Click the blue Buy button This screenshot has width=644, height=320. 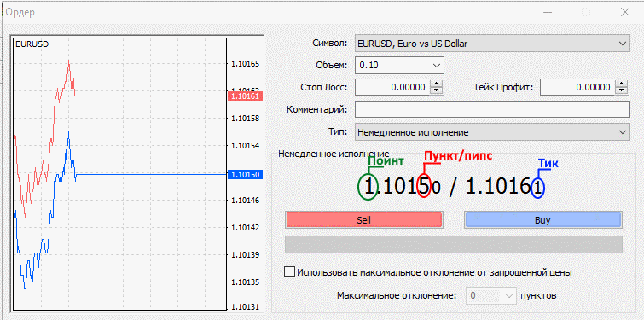coord(543,220)
